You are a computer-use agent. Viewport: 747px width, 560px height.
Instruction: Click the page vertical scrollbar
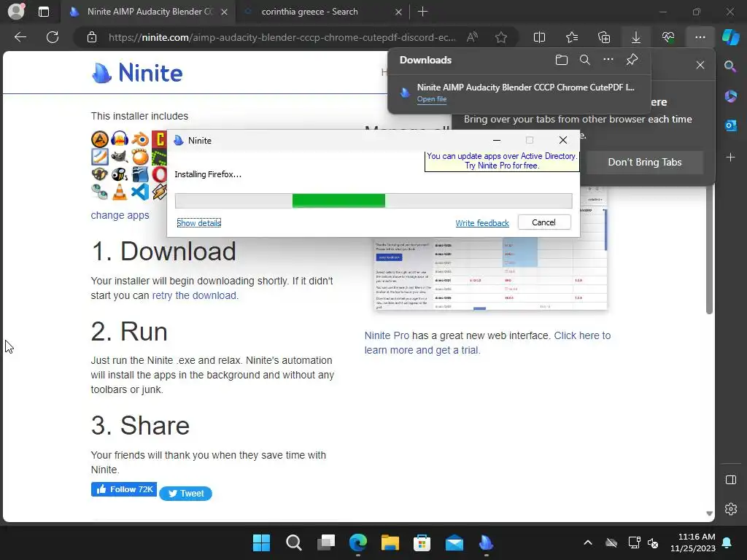pos(709,250)
